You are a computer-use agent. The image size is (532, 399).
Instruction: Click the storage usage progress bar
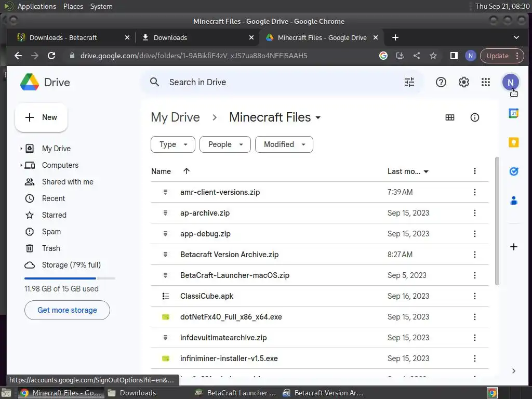click(70, 278)
